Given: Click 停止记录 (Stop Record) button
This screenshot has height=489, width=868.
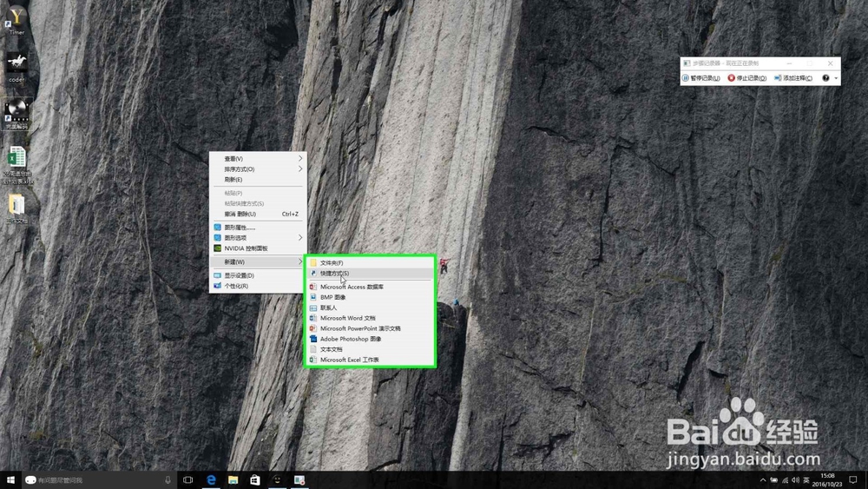Looking at the screenshot, I should (746, 78).
